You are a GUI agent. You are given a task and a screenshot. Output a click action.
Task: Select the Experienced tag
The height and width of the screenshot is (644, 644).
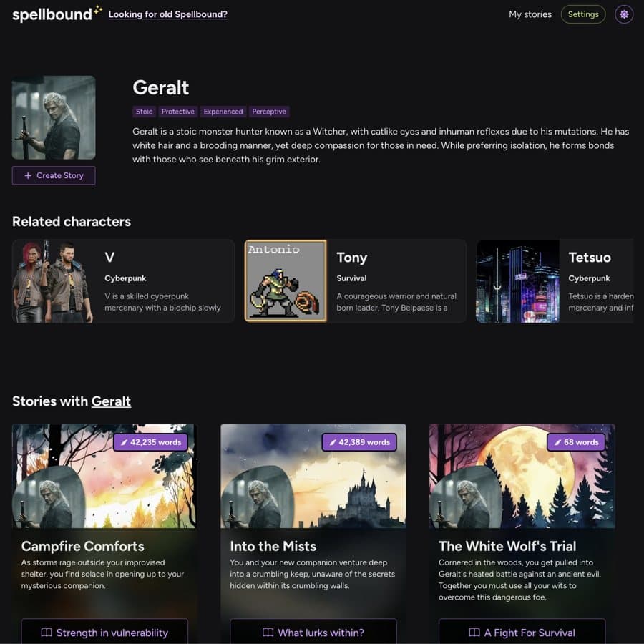(x=223, y=112)
